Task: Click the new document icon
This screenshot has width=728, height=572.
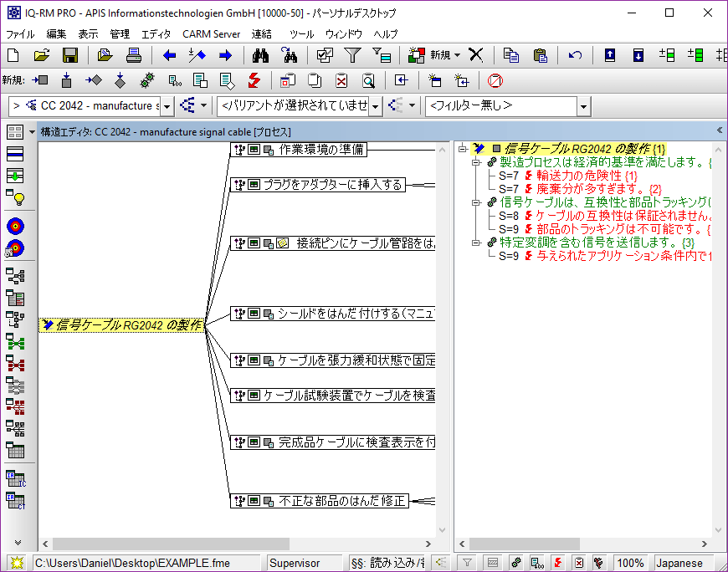Action: pyautogui.click(x=13, y=55)
